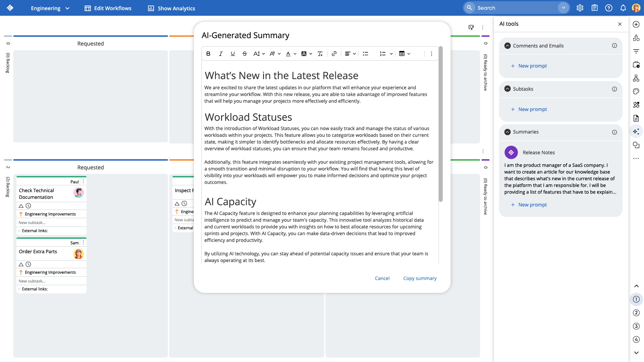Collapse the Subtasks section

coord(507,89)
